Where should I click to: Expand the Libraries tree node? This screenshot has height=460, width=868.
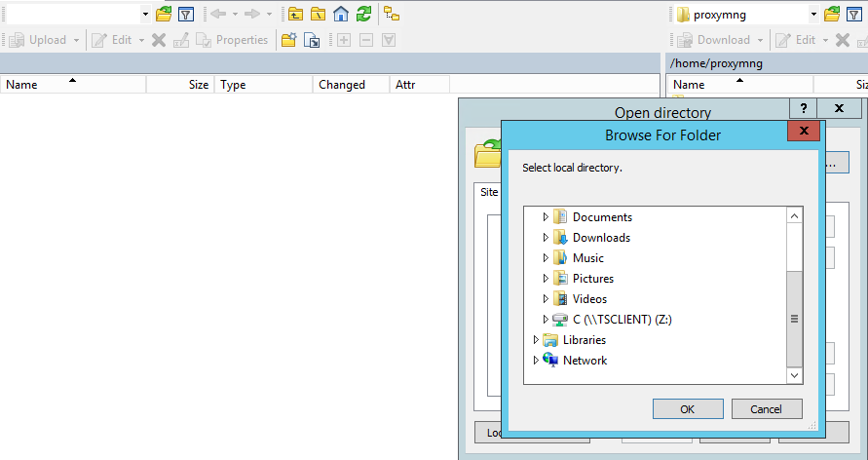click(536, 340)
